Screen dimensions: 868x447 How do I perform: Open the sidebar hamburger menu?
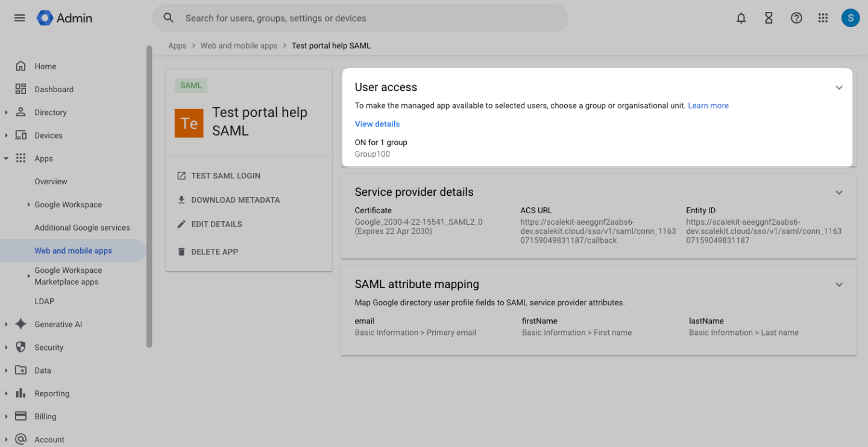point(19,18)
